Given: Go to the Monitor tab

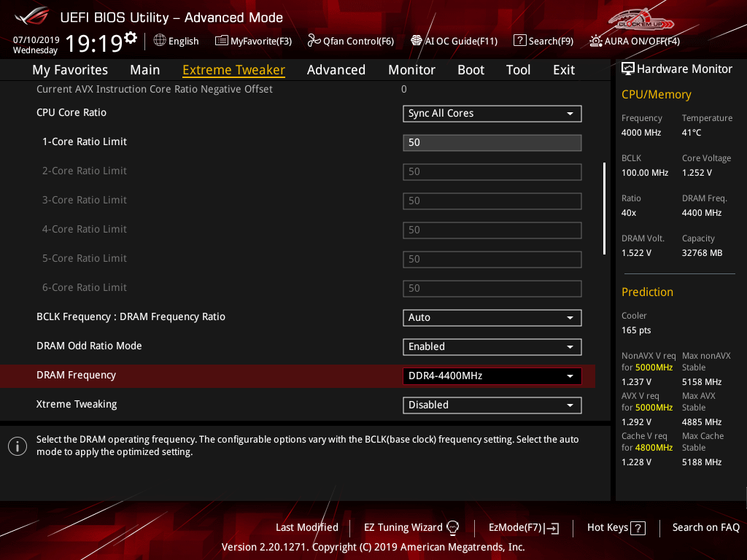Looking at the screenshot, I should [x=411, y=70].
